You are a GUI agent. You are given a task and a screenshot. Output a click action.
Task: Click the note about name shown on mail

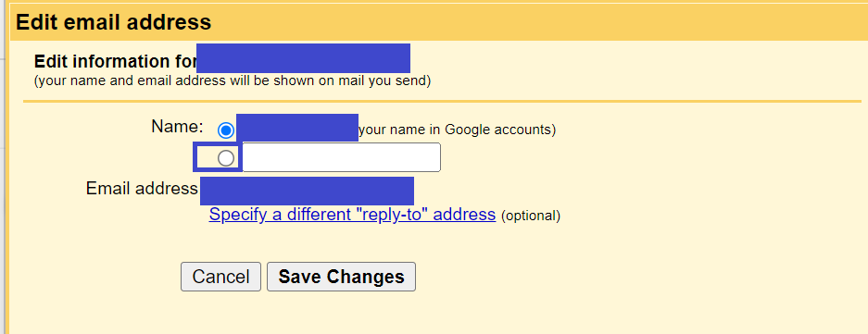[x=233, y=81]
